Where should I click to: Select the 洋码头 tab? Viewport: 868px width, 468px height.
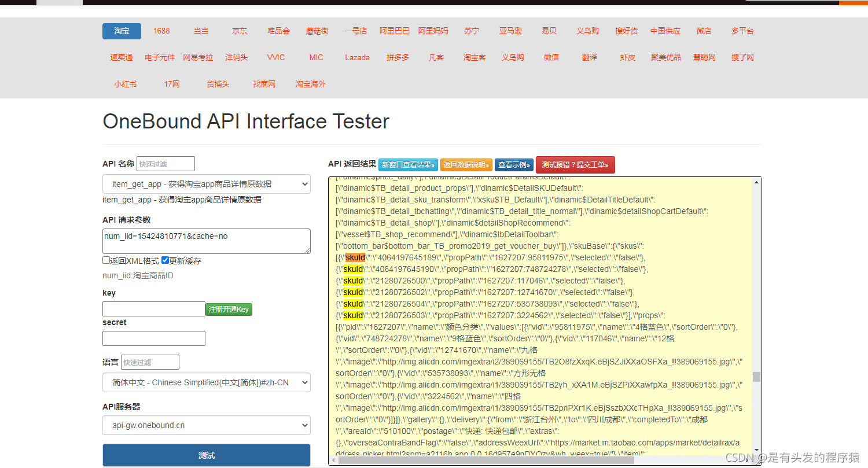click(236, 58)
